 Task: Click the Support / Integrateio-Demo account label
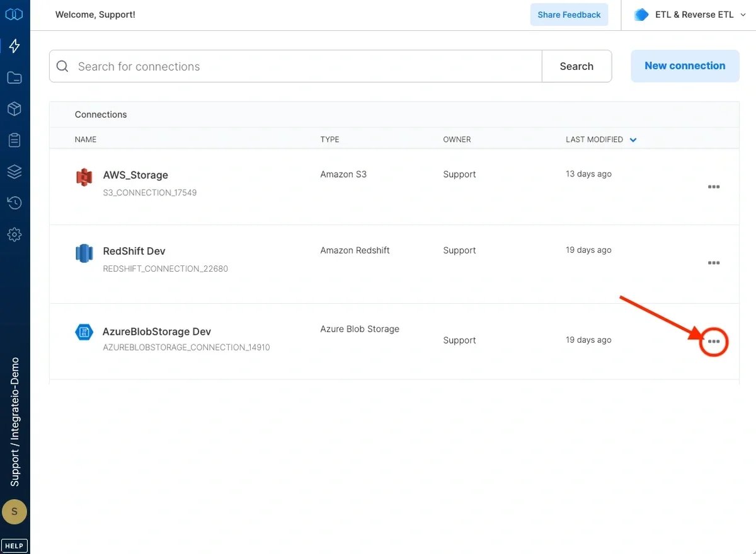[x=14, y=422]
